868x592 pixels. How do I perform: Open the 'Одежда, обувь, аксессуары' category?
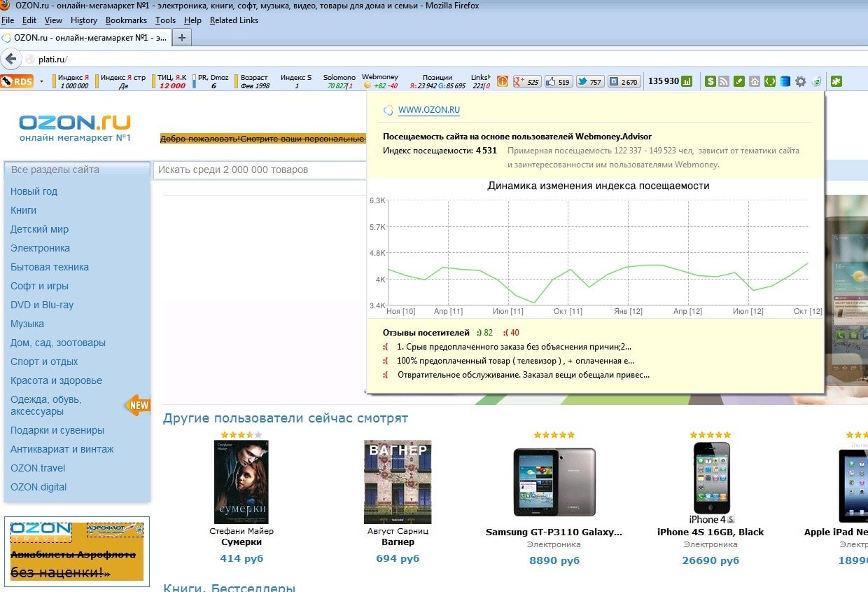[x=46, y=405]
